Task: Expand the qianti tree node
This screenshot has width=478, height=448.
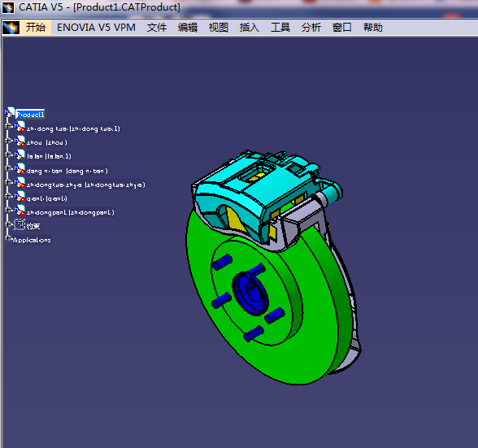Action: click(8, 196)
